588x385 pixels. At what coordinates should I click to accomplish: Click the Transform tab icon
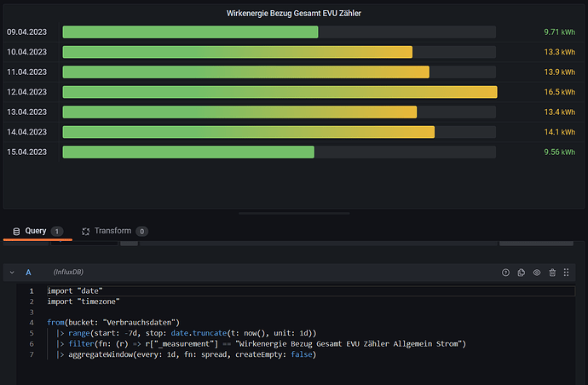85,231
